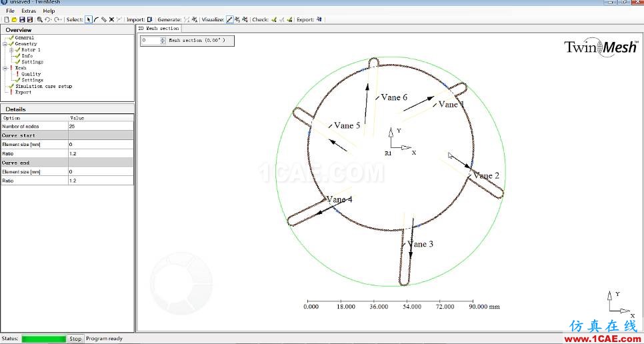Click the X-shaped Select tool icon
Screen dimensions: 644x344
pos(111,19)
